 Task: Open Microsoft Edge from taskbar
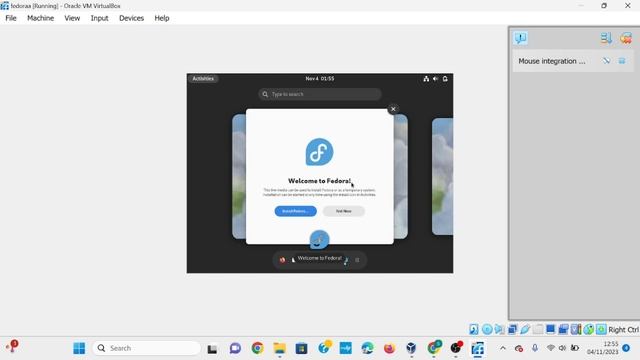click(x=367, y=348)
